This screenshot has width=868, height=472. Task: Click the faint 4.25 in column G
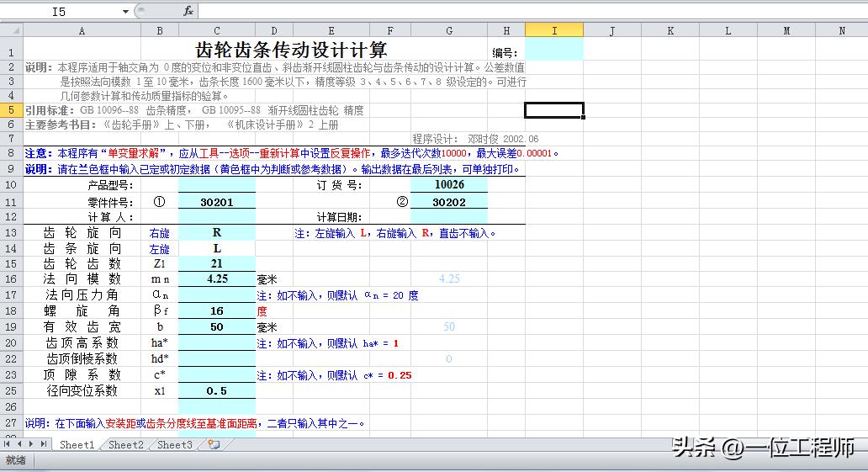pos(449,278)
